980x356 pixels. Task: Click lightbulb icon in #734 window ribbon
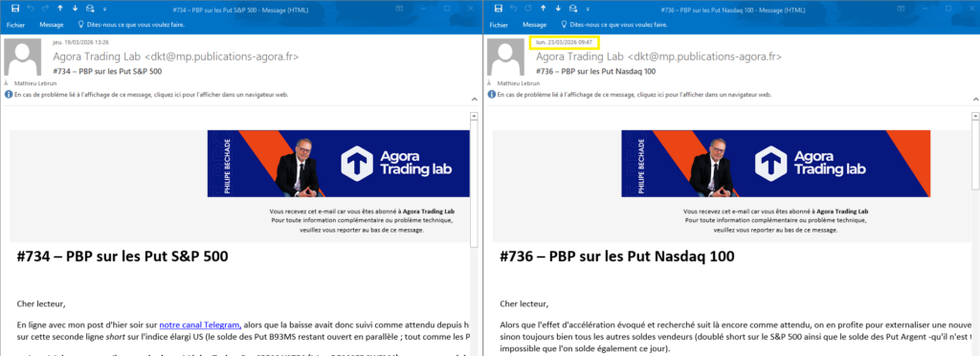[81, 24]
